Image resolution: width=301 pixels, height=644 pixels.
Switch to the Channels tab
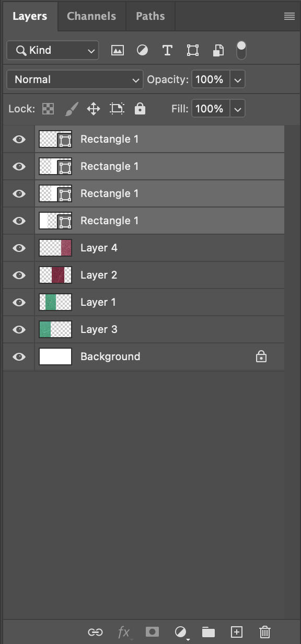click(91, 16)
